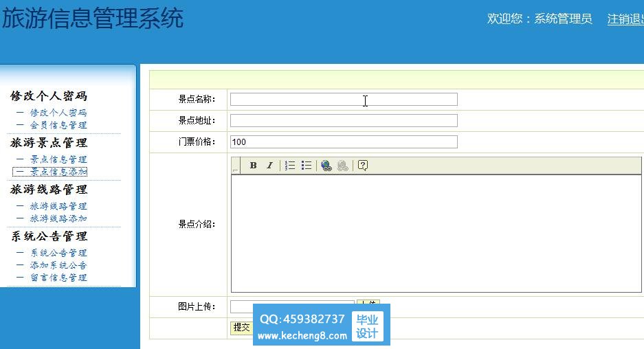Click the 门票价格 field label
The image size is (644, 349).
click(197, 142)
